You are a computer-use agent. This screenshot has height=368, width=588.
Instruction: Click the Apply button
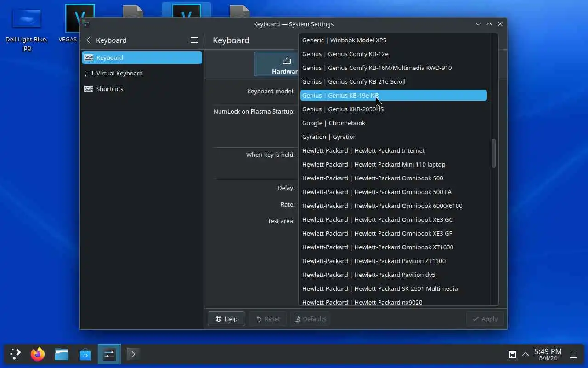coord(485,319)
